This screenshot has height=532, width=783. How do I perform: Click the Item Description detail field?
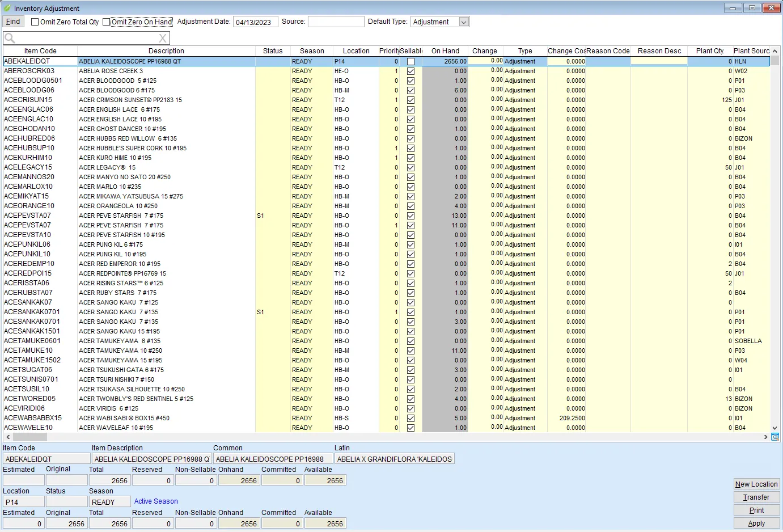click(151, 459)
